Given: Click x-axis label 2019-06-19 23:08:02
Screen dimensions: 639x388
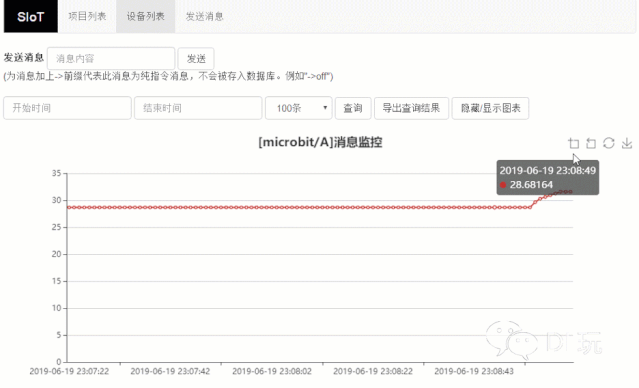Looking at the screenshot, I should coord(272,371).
